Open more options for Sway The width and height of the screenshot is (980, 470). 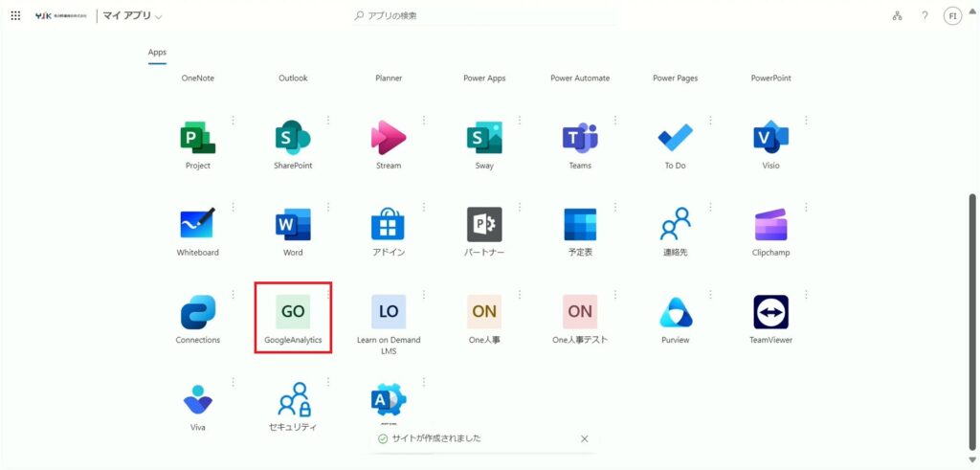pos(520,120)
